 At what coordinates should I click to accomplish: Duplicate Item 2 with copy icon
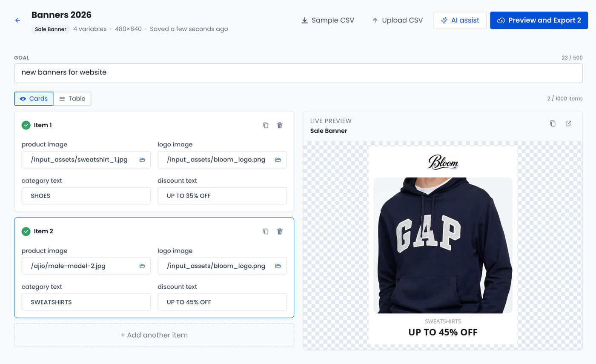266,231
